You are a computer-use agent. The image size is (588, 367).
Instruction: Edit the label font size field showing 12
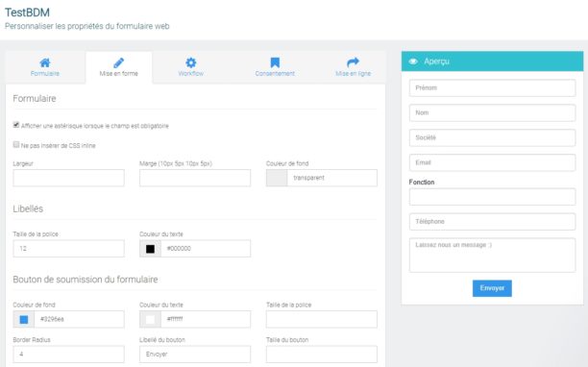point(68,249)
